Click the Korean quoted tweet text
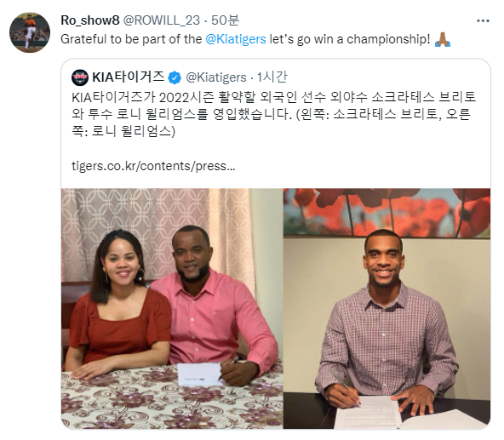The height and width of the screenshot is (440, 504). pyautogui.click(x=274, y=114)
